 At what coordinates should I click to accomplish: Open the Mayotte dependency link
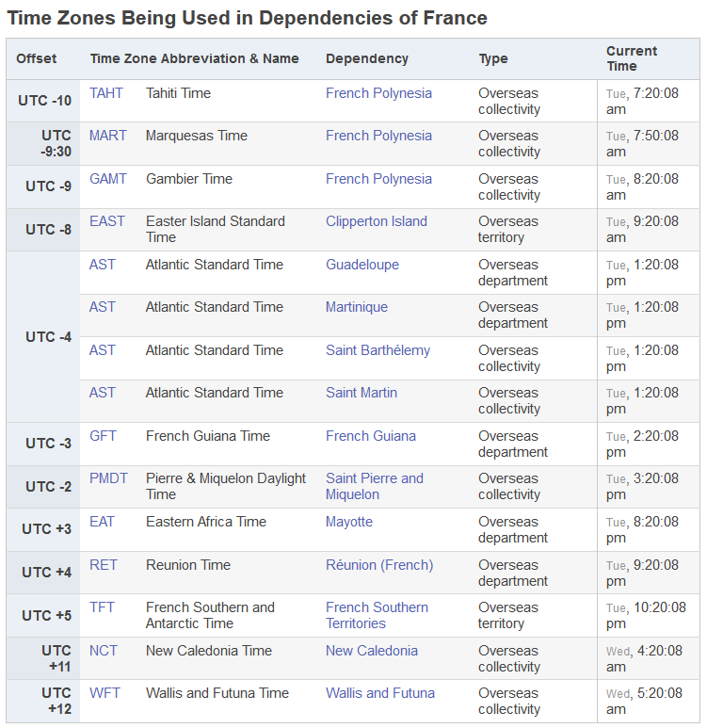click(x=348, y=522)
